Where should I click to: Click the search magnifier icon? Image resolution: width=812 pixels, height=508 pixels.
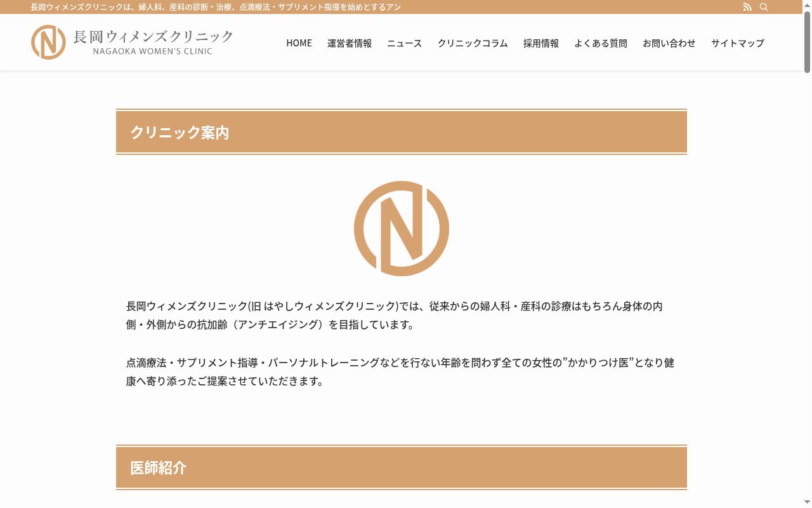click(764, 7)
